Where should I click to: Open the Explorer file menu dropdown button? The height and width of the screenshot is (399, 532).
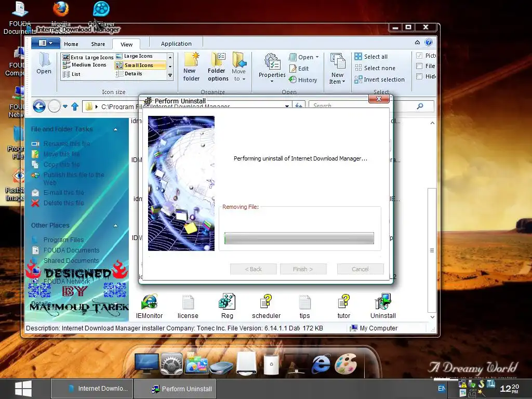[x=46, y=43]
